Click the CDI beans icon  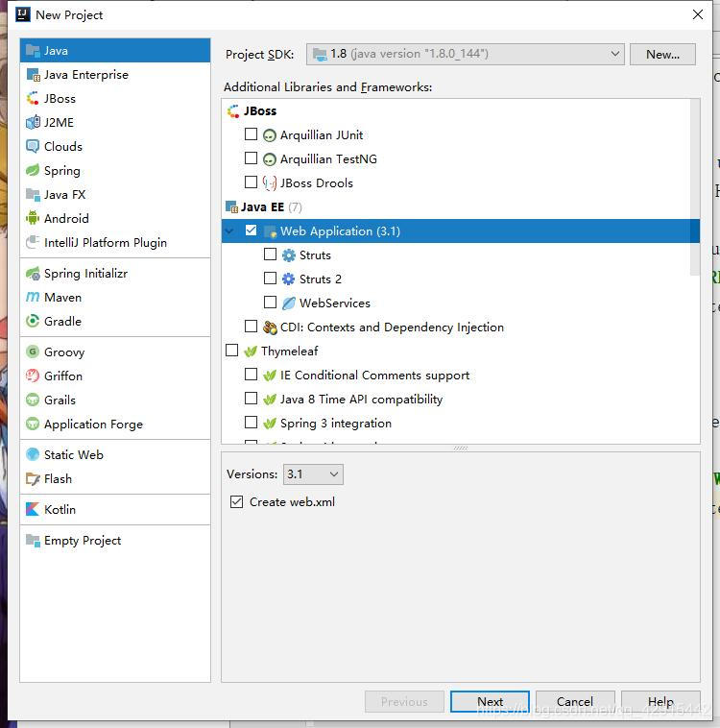click(270, 328)
